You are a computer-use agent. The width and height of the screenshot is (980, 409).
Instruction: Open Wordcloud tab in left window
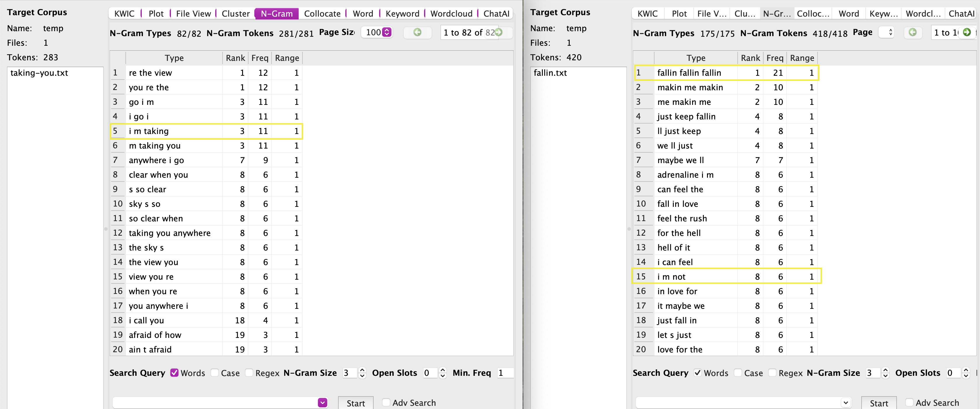451,14
